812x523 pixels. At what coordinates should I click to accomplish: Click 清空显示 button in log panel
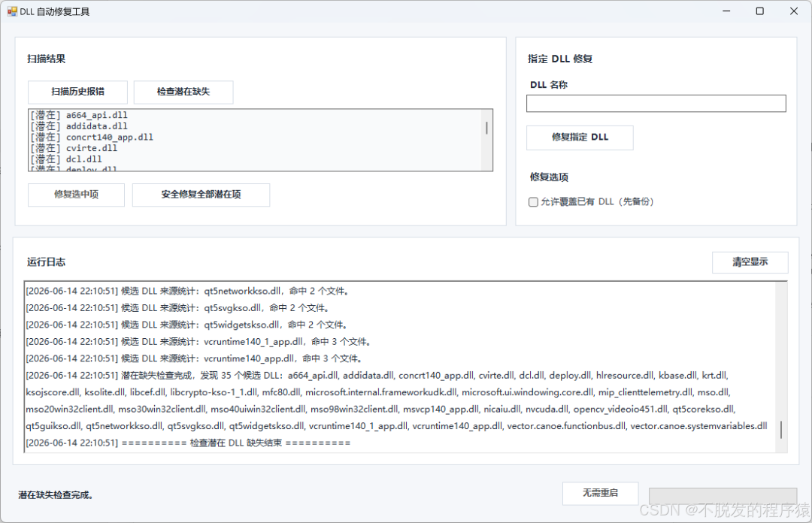click(x=750, y=262)
